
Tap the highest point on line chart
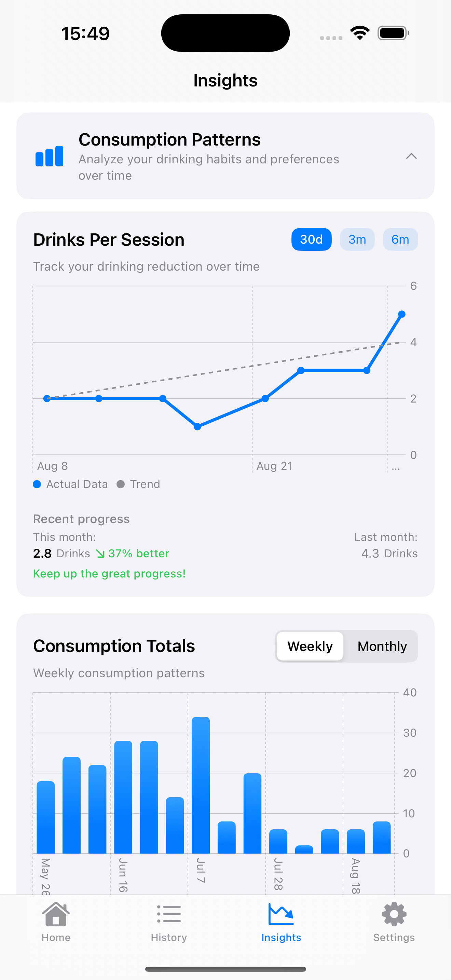pos(401,314)
